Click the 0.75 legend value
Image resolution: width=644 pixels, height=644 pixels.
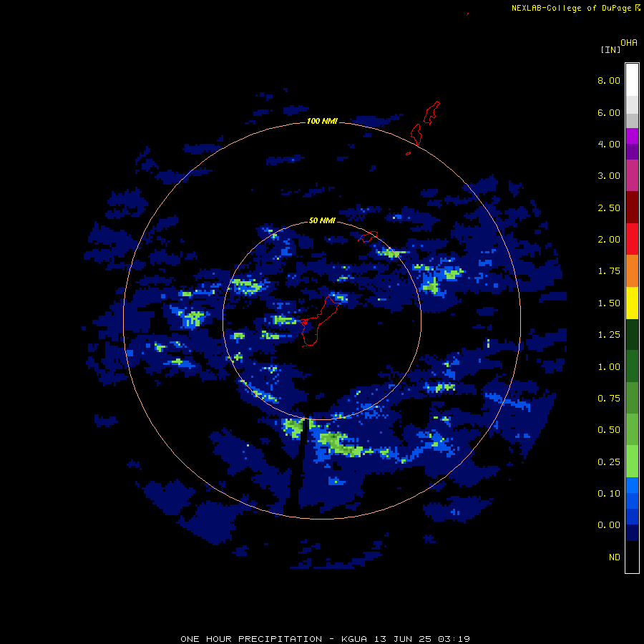(x=609, y=399)
